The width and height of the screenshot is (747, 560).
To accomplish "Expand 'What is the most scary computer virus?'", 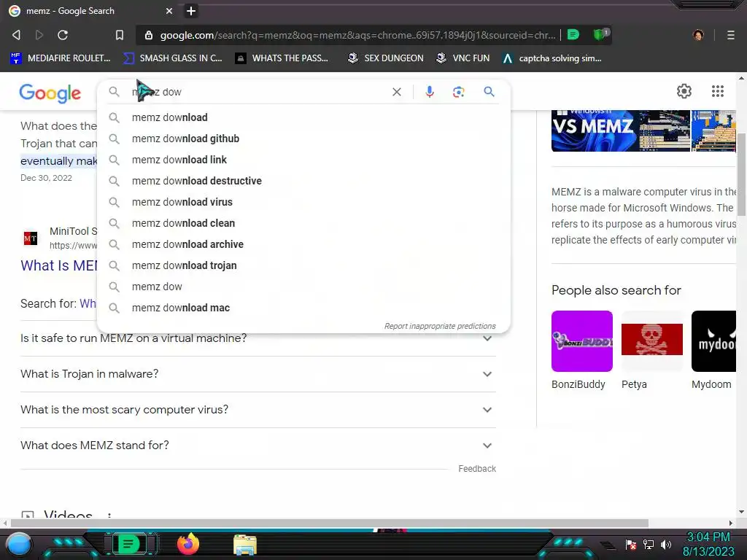I will tap(258, 410).
